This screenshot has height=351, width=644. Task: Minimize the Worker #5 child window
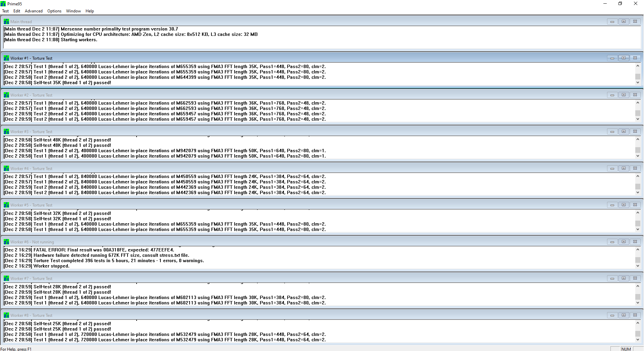pos(612,205)
